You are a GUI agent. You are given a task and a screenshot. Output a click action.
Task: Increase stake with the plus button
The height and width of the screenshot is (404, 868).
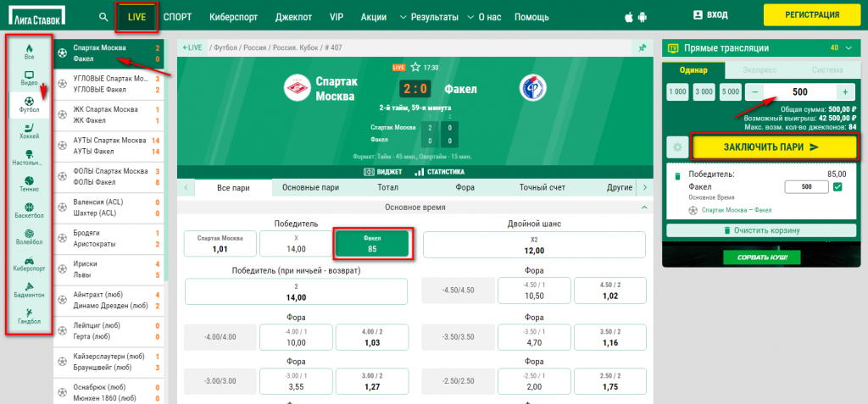[x=844, y=91]
